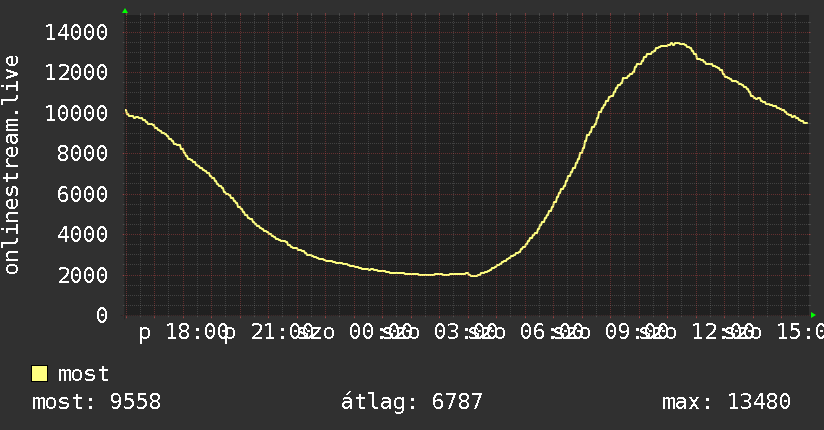Click the 'p 18:00' time axis label
824x430 pixels.
pyautogui.click(x=183, y=332)
